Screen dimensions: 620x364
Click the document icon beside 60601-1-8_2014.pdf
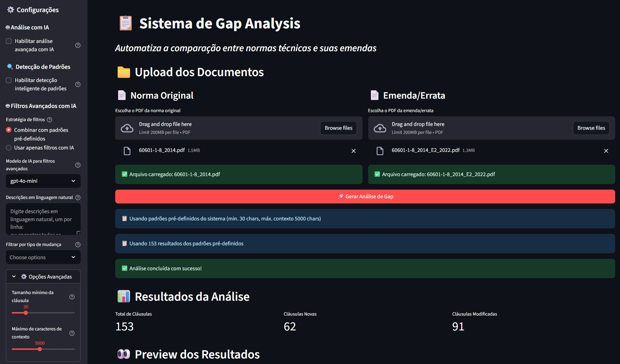pyautogui.click(x=127, y=151)
